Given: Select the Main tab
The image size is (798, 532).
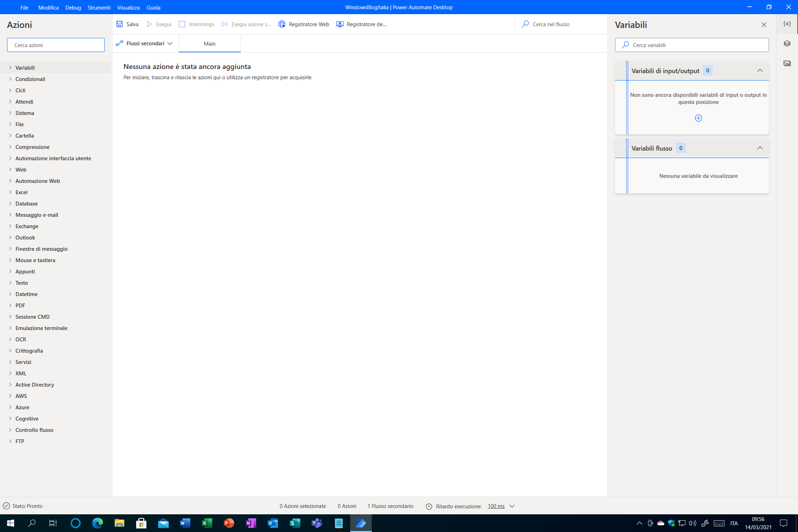Looking at the screenshot, I should point(210,44).
